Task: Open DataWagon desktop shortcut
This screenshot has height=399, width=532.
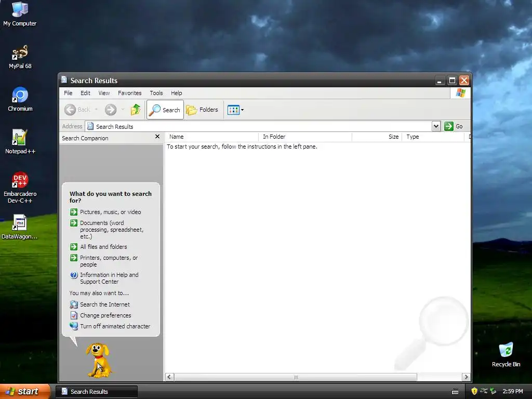Action: point(19,227)
